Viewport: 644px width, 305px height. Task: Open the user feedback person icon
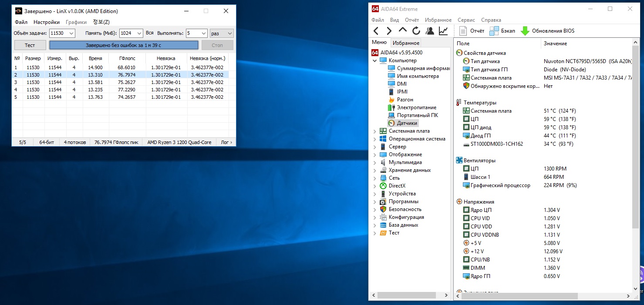(x=430, y=31)
